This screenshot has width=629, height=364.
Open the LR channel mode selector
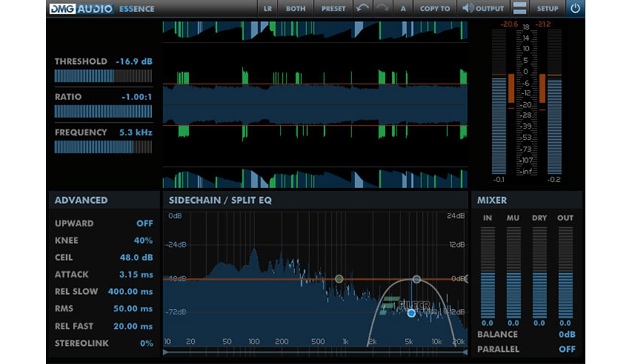pyautogui.click(x=267, y=9)
